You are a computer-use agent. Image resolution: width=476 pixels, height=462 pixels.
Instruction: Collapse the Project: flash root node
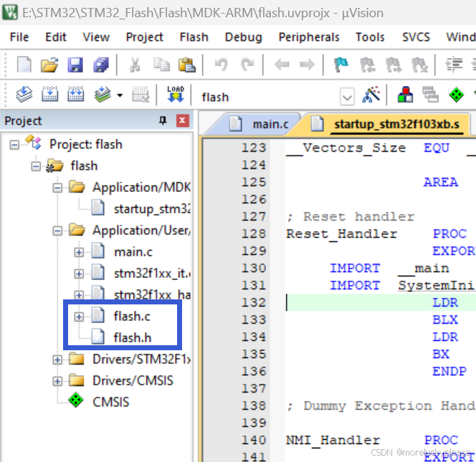click(14, 145)
